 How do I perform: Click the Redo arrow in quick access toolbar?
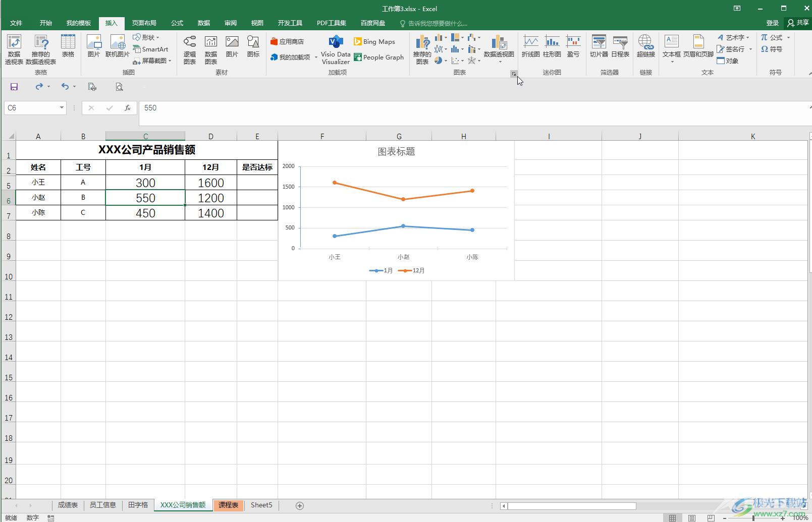coord(39,87)
